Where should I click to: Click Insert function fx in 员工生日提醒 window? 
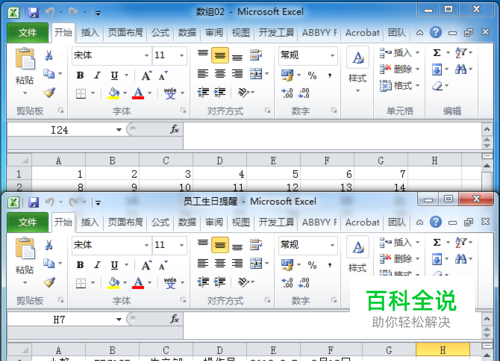[x=174, y=319]
